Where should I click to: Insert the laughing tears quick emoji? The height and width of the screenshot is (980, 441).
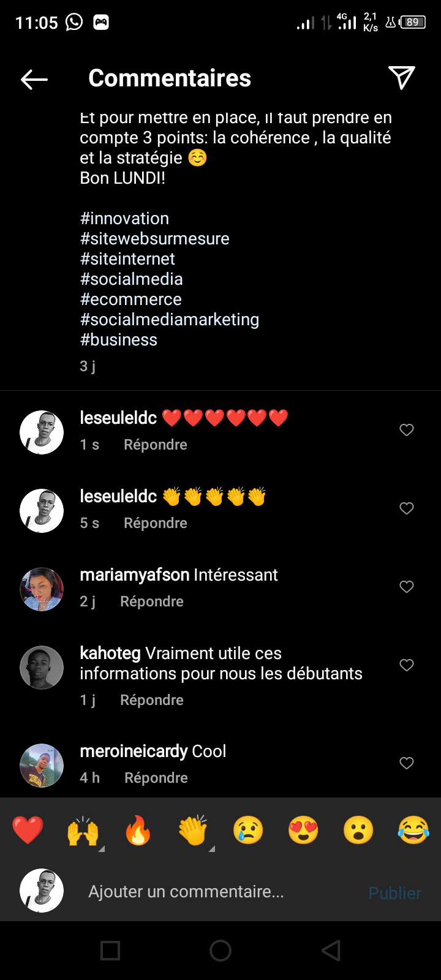[413, 831]
